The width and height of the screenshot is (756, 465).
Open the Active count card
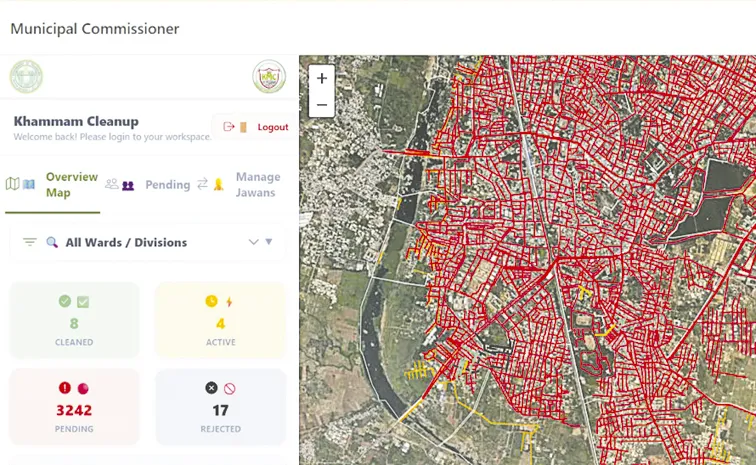point(220,320)
